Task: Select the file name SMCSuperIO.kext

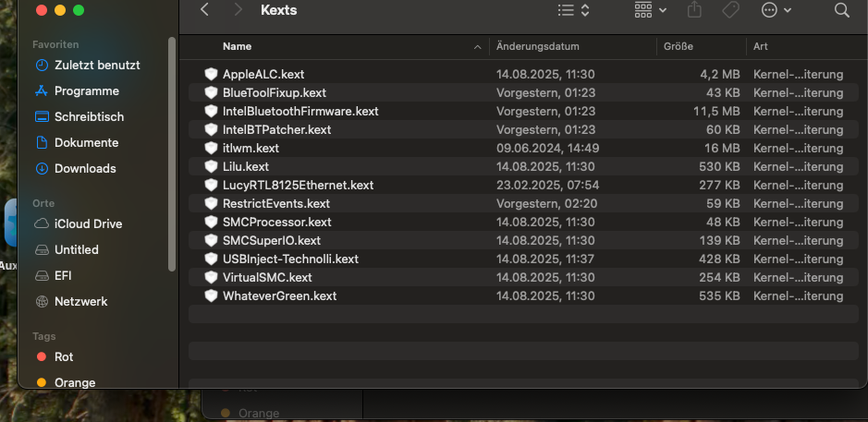Action: (271, 241)
